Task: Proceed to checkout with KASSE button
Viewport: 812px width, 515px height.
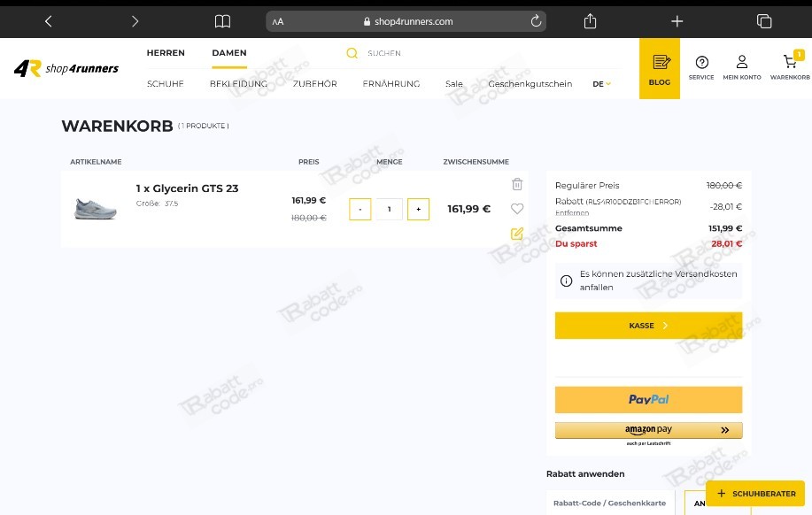Action: 648,326
